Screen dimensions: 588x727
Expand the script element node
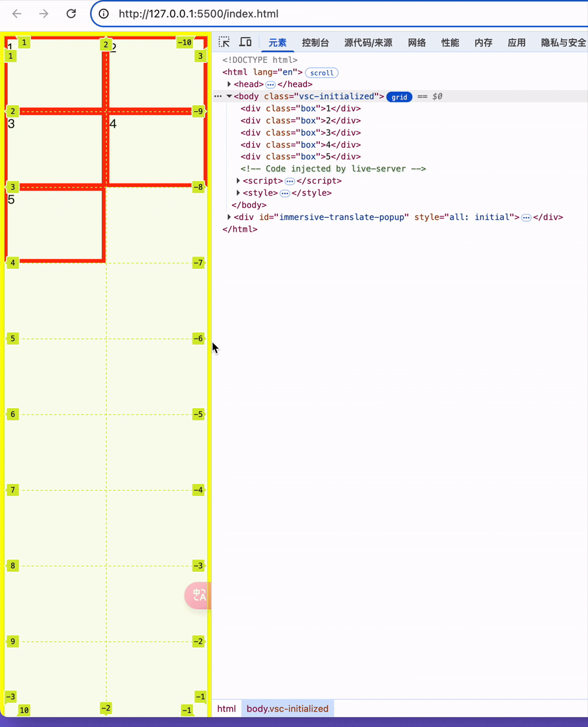(x=238, y=181)
